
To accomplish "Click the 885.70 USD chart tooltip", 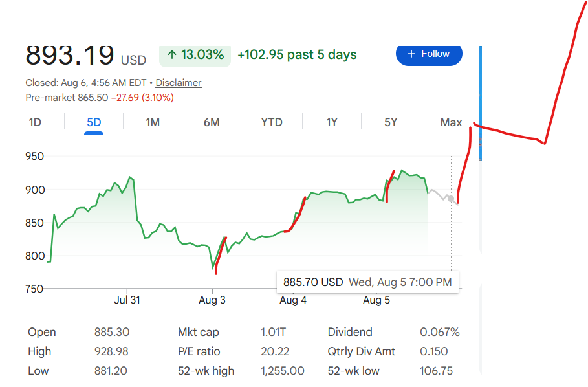I will click(x=367, y=282).
